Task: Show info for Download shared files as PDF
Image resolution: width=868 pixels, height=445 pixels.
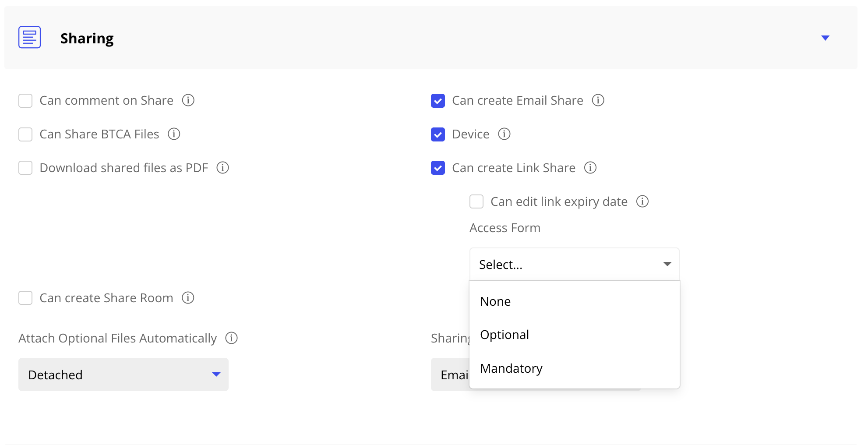Action: pyautogui.click(x=222, y=168)
